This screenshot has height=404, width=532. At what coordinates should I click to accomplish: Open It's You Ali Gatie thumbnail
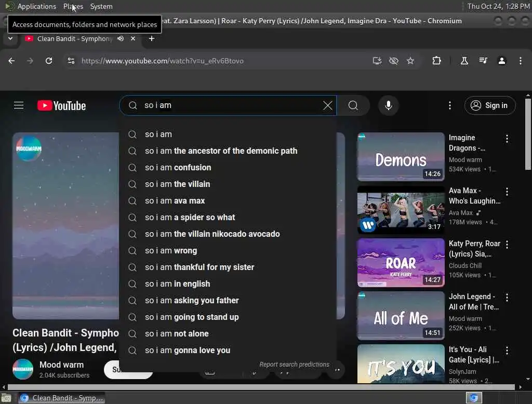tap(401, 364)
